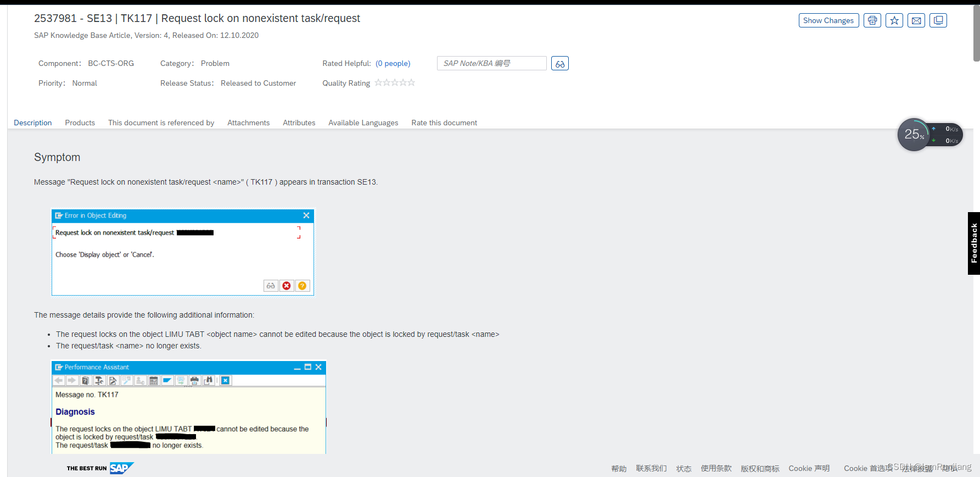Focus the SAP Note/KBA number search field

tap(492, 63)
